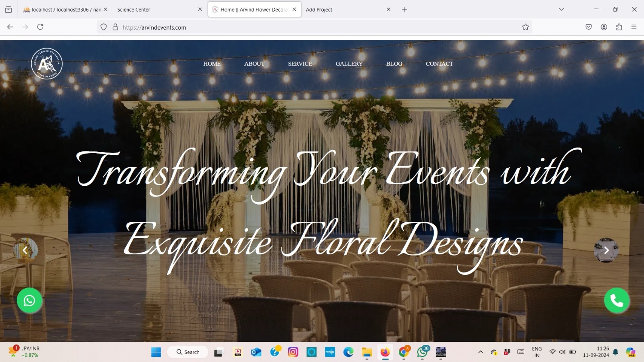Open WhatsApp chat floating button
The height and width of the screenshot is (362, 644).
29,301
